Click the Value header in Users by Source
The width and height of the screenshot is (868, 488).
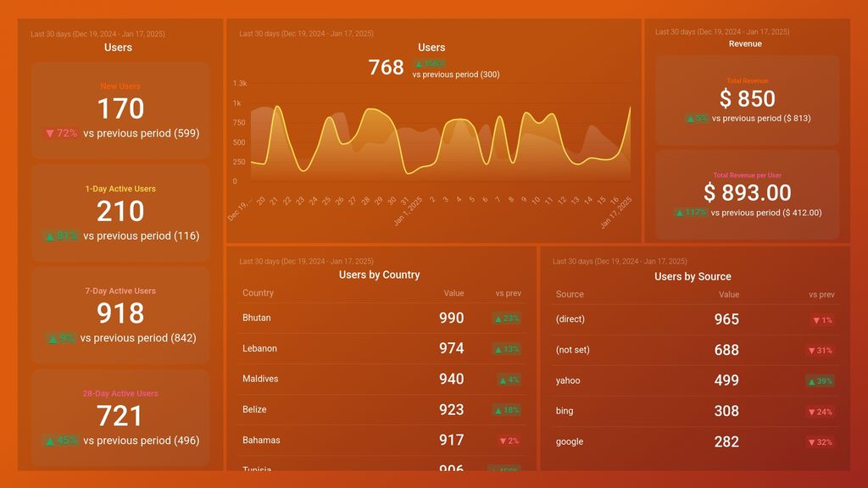tap(729, 295)
